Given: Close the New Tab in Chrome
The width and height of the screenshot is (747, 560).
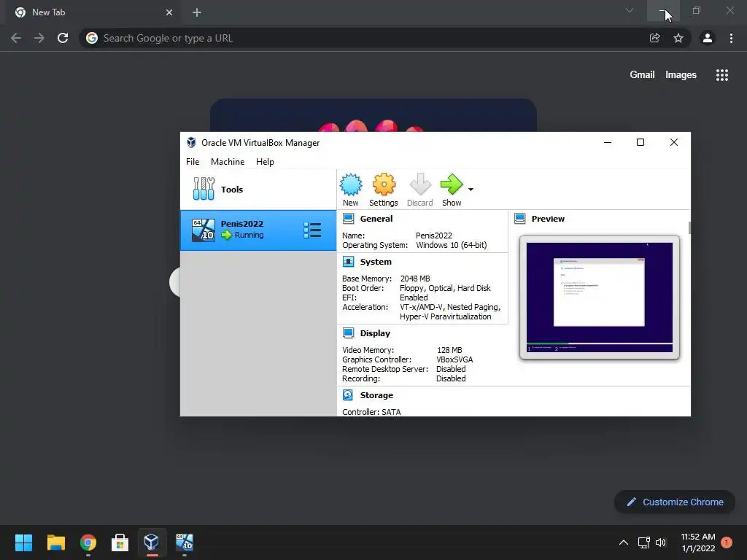Looking at the screenshot, I should click(x=169, y=12).
